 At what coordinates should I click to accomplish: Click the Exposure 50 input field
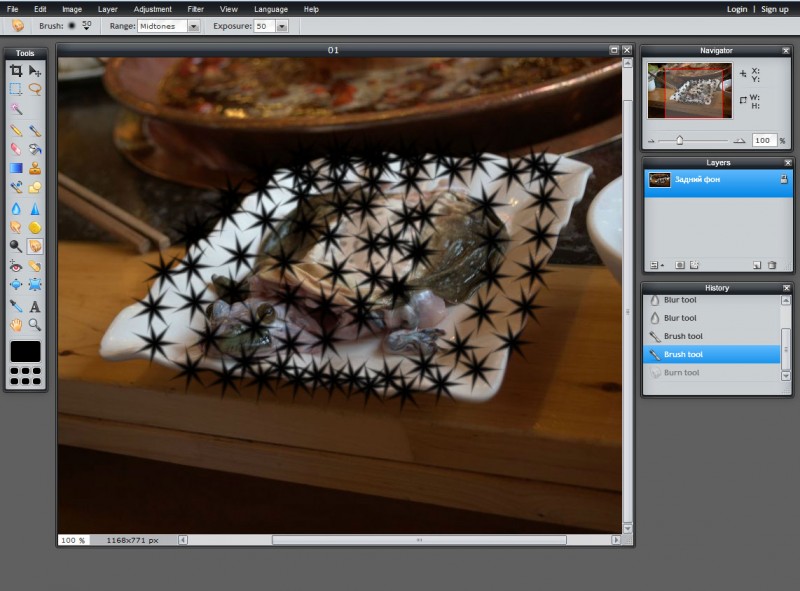tap(265, 26)
